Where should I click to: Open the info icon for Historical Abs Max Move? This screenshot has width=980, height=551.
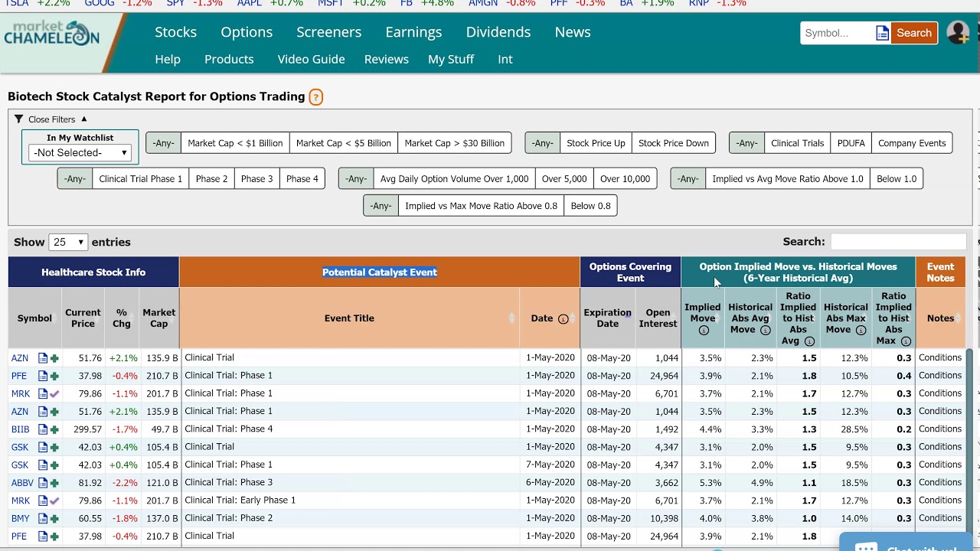(x=861, y=331)
